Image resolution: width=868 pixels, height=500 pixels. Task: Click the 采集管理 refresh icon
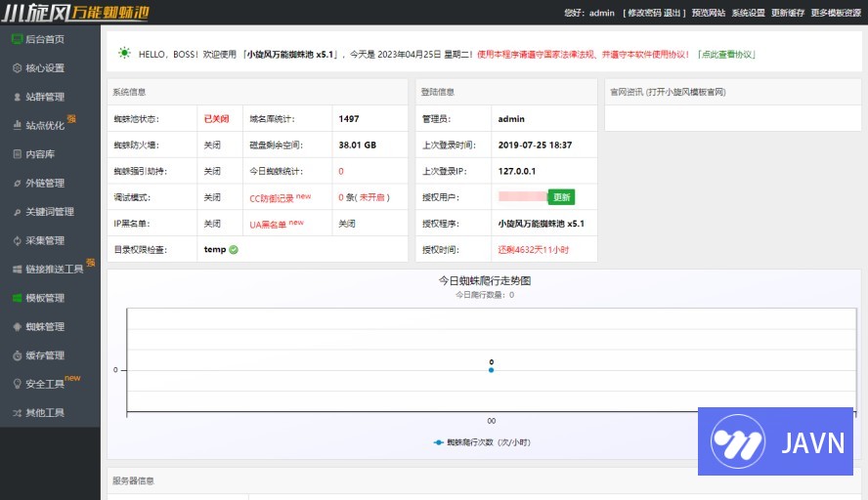point(18,240)
